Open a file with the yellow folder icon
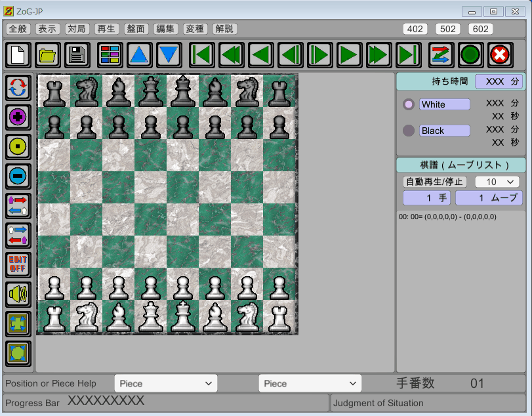The width and height of the screenshot is (532, 416). coord(47,54)
